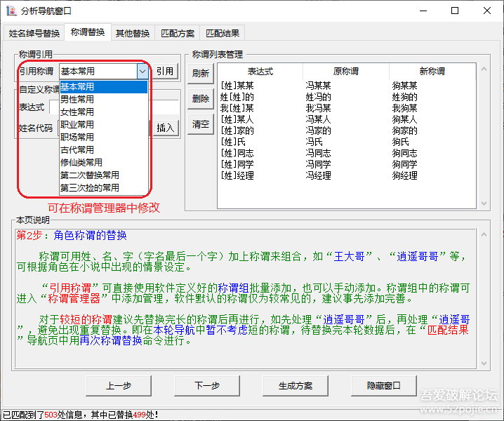The width and height of the screenshot is (504, 421).
Task: Choose the 修仙类常用 option
Action: point(103,162)
